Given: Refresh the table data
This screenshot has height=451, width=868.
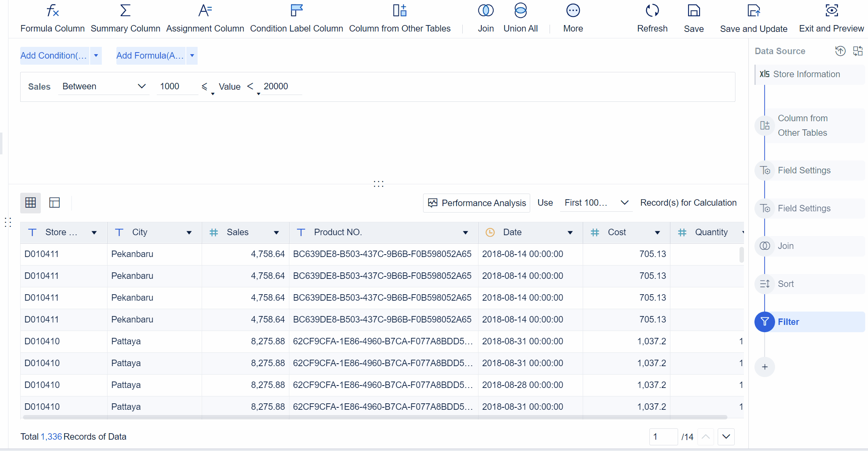Looking at the screenshot, I should [652, 17].
